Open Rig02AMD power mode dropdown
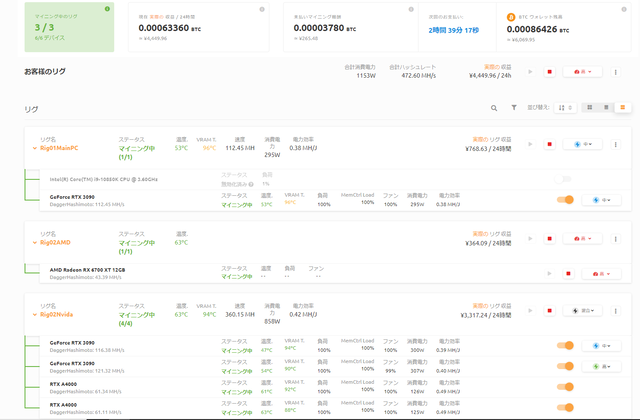The height and width of the screenshot is (420, 640). (583, 238)
